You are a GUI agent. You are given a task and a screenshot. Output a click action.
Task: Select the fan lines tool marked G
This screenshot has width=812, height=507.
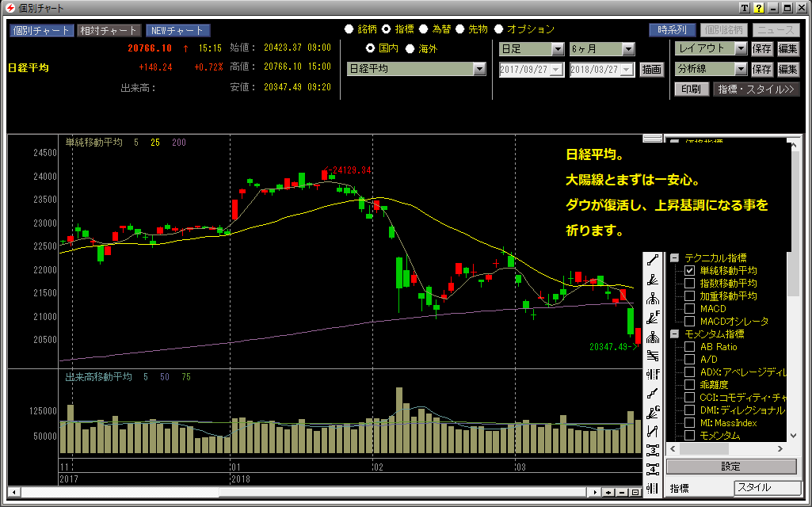[x=653, y=413]
